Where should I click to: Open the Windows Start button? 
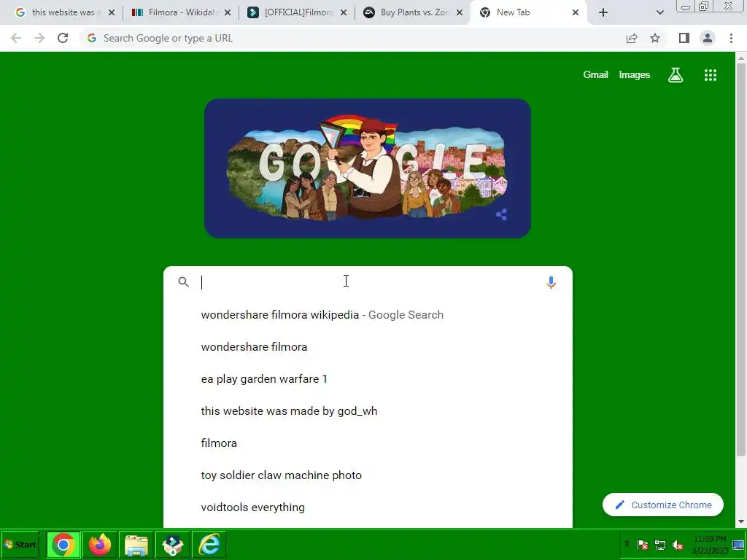[x=20, y=545]
